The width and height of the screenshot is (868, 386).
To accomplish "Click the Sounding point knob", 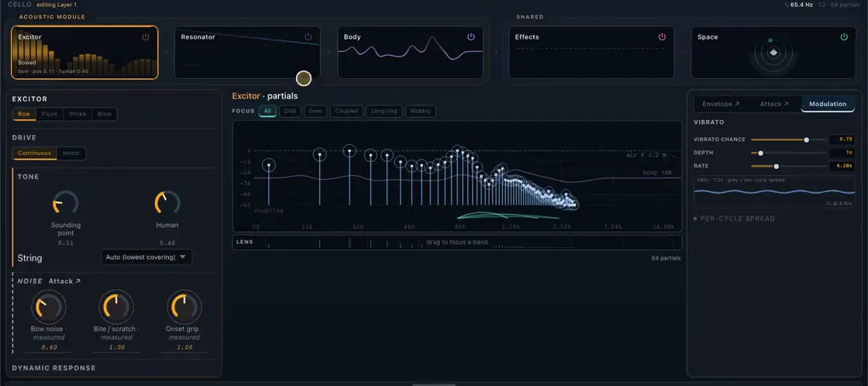I will [x=65, y=204].
